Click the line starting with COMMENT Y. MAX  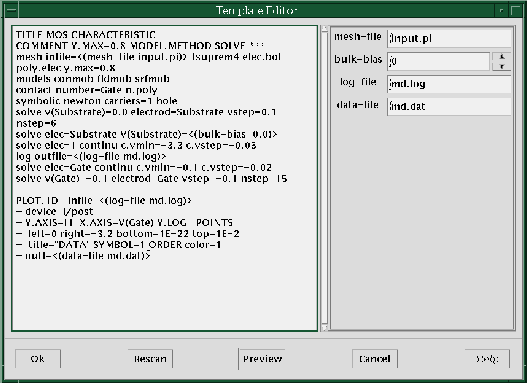pyautogui.click(x=139, y=46)
